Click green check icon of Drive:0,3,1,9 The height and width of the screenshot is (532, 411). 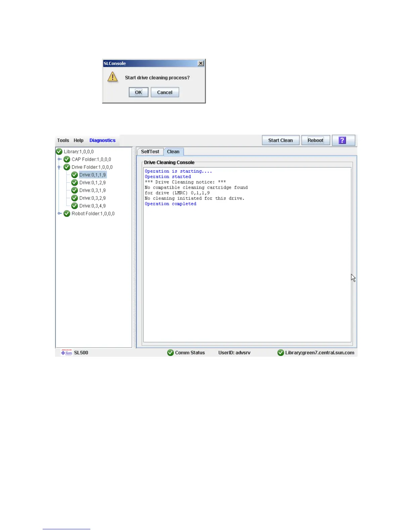click(x=75, y=190)
